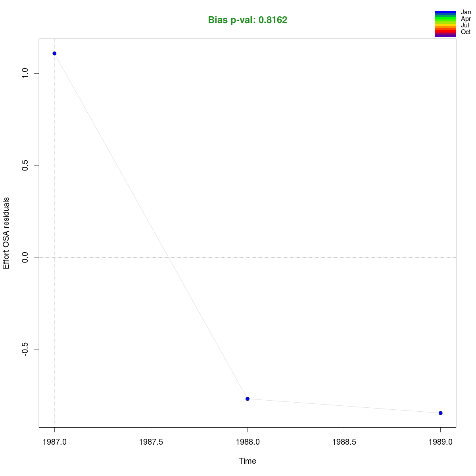Image resolution: width=476 pixels, height=476 pixels.
Task: Click the month color scale bar in legend
Action: point(445,24)
